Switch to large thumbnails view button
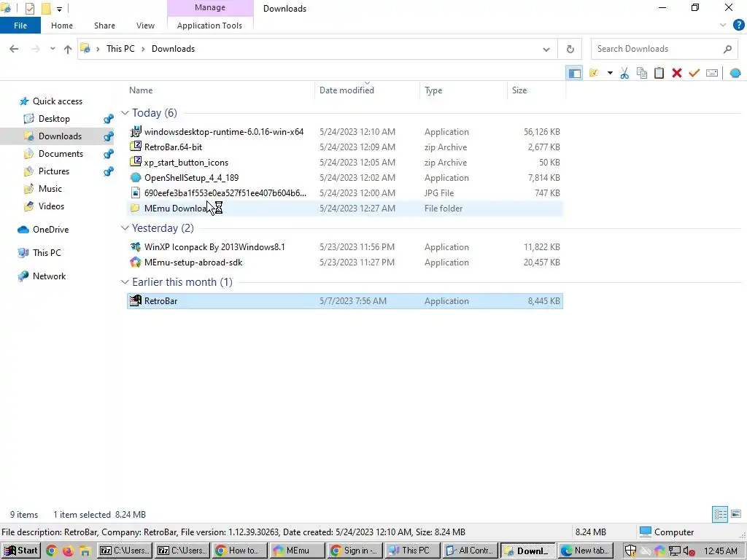Viewport: 747px width, 560px height. 736,514
